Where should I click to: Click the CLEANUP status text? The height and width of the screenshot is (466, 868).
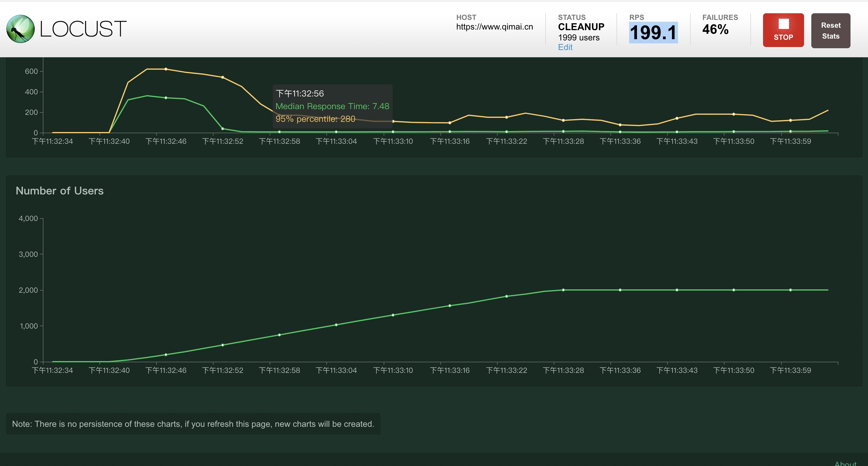tap(581, 27)
